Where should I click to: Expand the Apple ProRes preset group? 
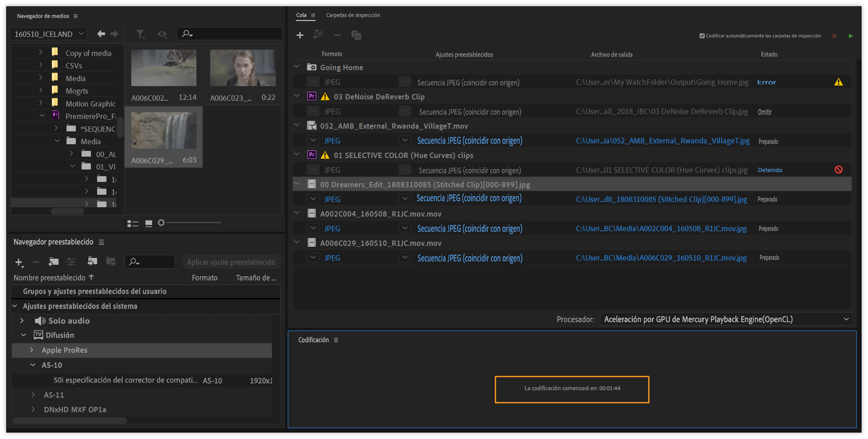coord(32,350)
